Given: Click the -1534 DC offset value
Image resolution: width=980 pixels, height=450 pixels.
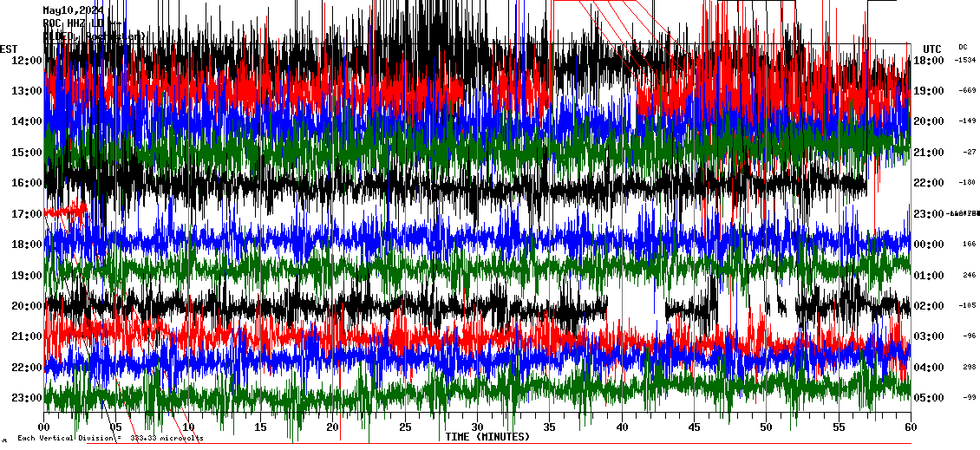Looking at the screenshot, I should point(964,60).
